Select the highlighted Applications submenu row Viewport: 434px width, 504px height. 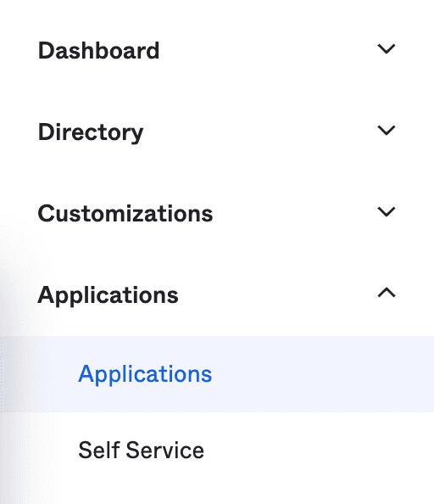(217, 374)
